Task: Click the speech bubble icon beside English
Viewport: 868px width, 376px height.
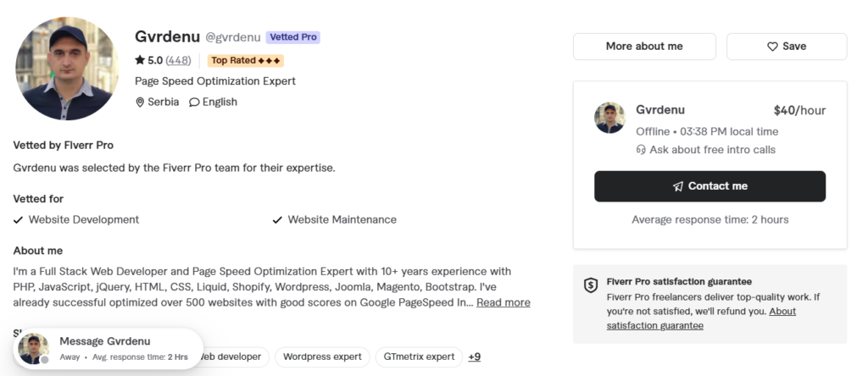Action: (194, 102)
